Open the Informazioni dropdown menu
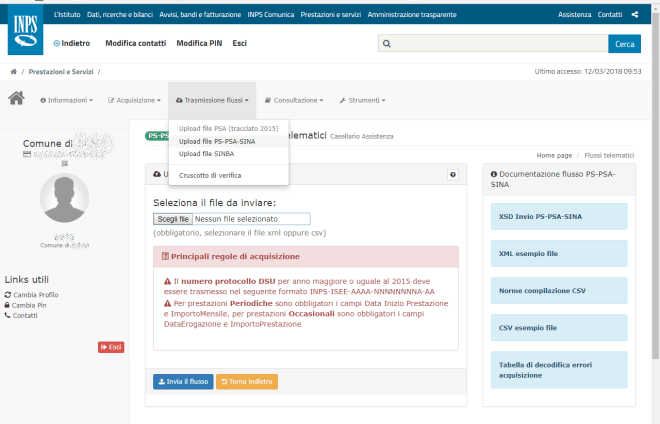The width and height of the screenshot is (660, 424). [x=66, y=100]
